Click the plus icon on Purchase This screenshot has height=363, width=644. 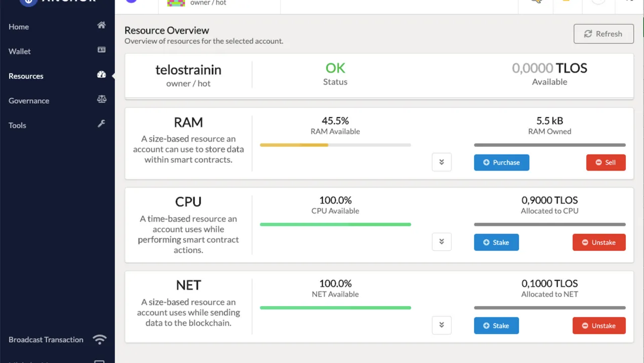(x=487, y=163)
